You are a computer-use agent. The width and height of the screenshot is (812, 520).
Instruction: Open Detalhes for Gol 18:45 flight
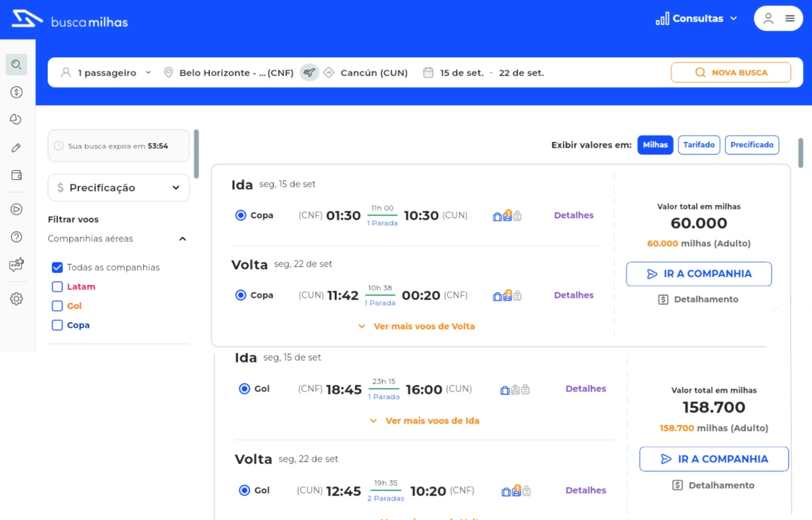[x=586, y=389]
